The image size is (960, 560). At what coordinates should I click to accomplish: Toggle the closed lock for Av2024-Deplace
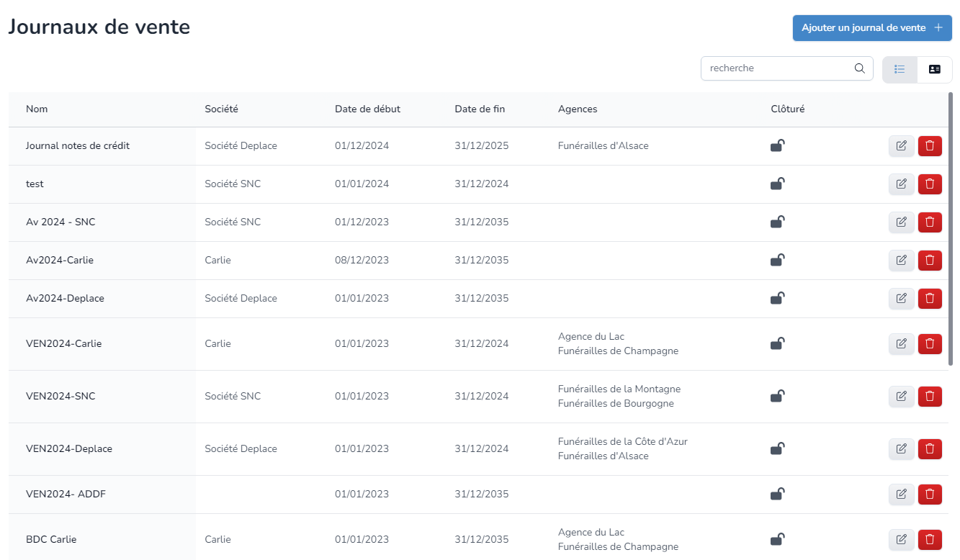[x=777, y=298]
